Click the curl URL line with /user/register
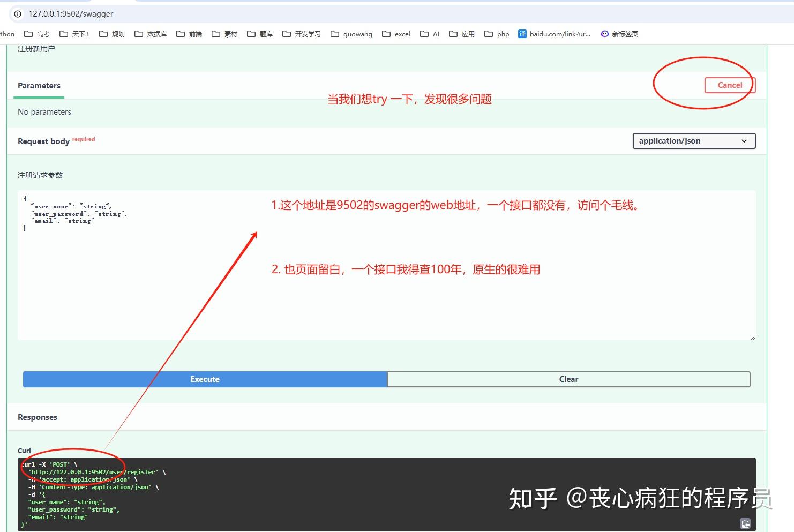Viewport: 794px width, 532px height. pyautogui.click(x=97, y=472)
